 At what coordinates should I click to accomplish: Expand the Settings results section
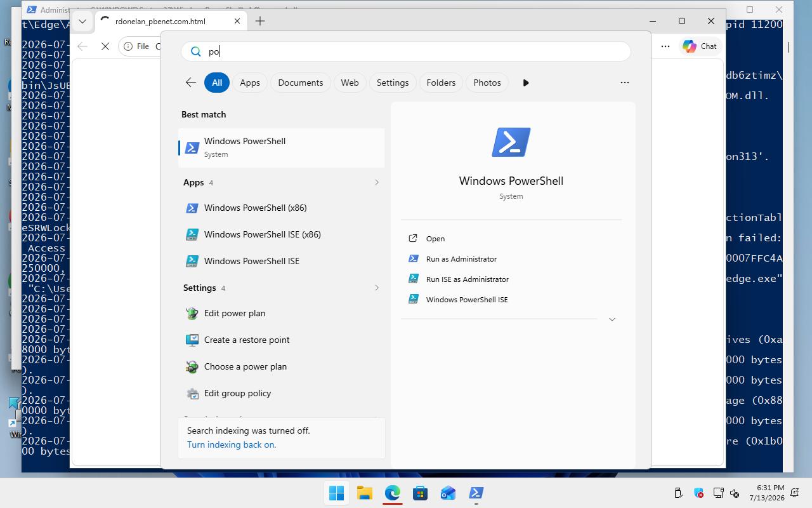[377, 288]
